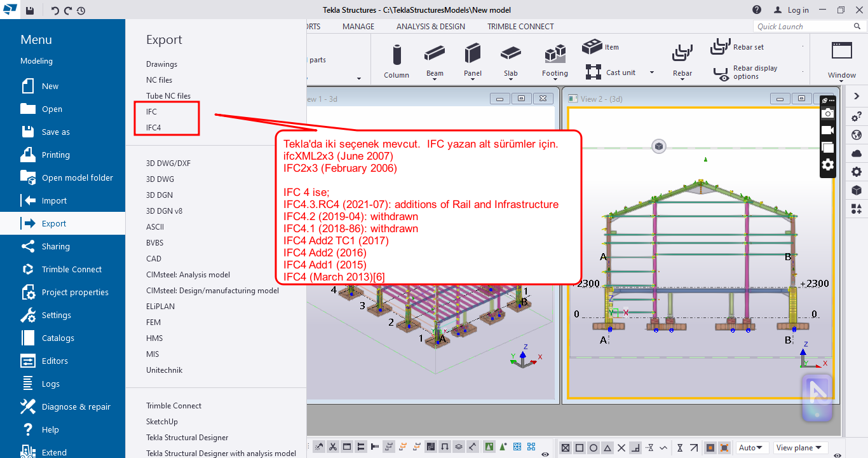Select the Footing tool icon
The image size is (868, 458).
pos(555,54)
